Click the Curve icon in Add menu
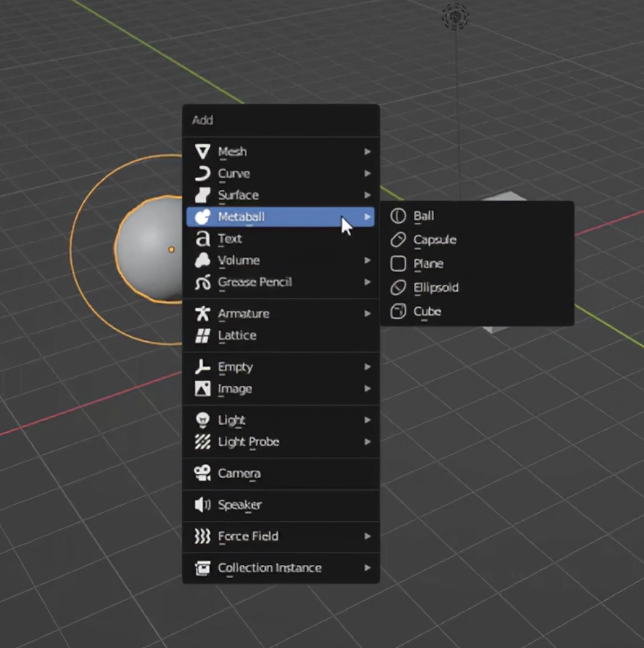The height and width of the screenshot is (648, 644). (x=202, y=174)
